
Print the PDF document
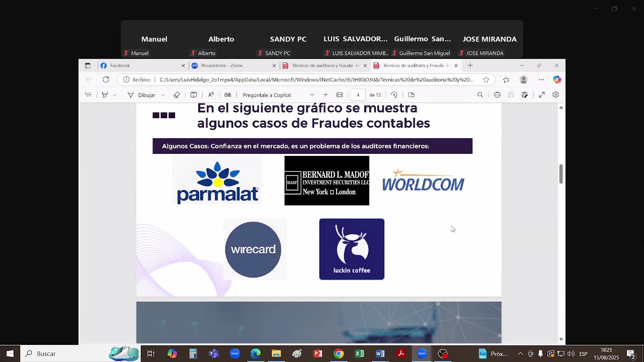[x=497, y=95]
